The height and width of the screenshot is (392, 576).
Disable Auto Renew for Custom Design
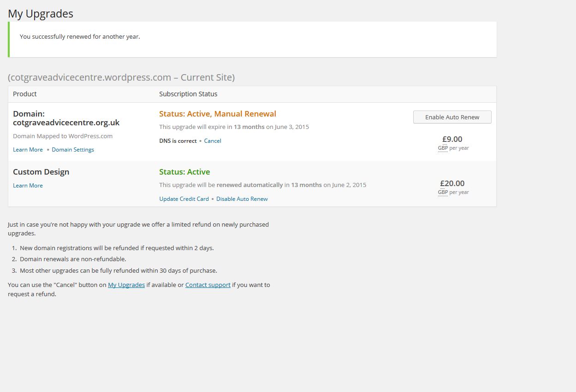(x=242, y=199)
